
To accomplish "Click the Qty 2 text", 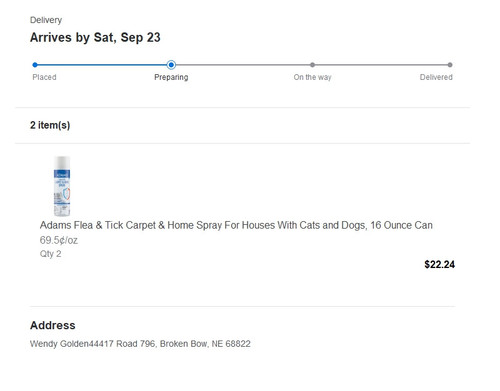I will pyautogui.click(x=50, y=254).
